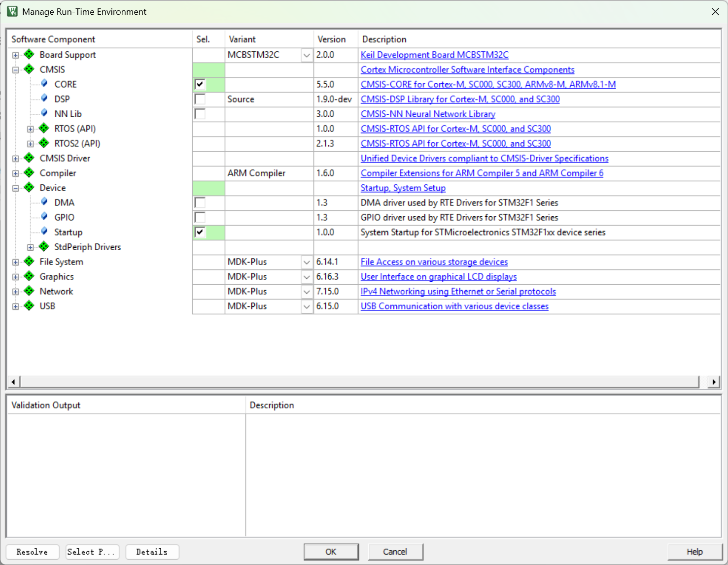Screen dimensions: 728x565
Task: Uncheck the CORE component checkbox
Action: 200,84
